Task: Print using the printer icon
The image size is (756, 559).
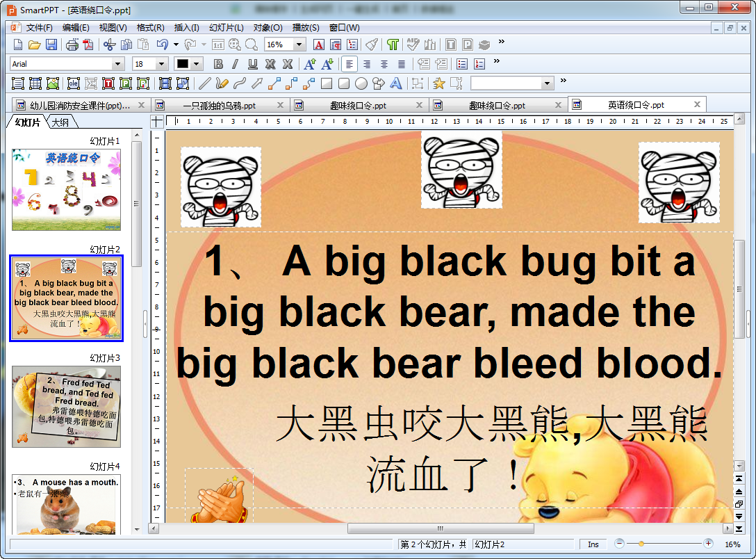Action: click(x=72, y=45)
